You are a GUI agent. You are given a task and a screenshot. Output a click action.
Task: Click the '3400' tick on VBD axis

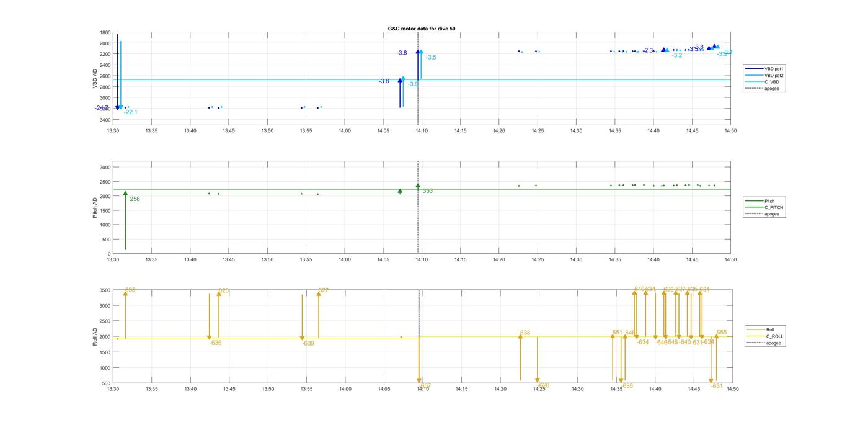(x=105, y=120)
